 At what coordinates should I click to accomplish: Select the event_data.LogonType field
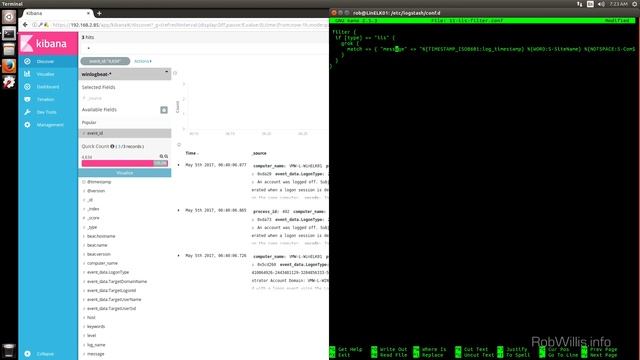(108, 272)
